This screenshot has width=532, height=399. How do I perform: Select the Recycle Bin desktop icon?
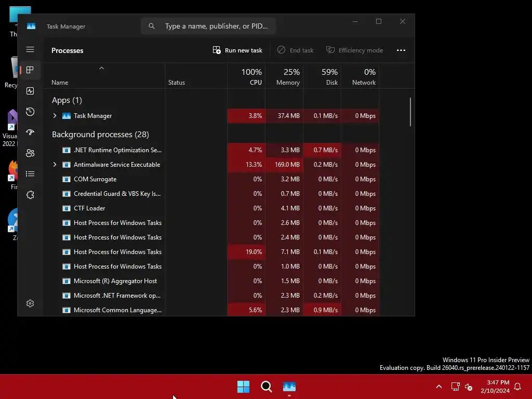pos(11,73)
